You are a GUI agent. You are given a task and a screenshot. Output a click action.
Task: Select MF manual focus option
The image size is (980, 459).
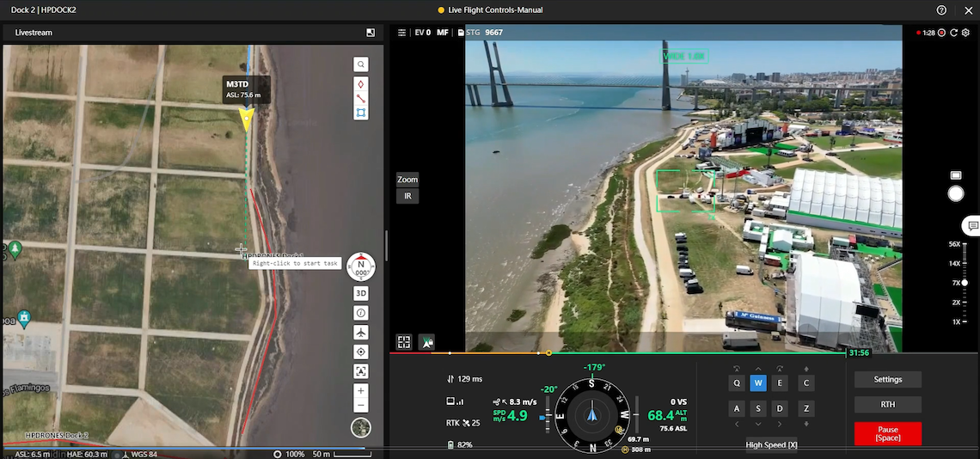click(x=443, y=33)
